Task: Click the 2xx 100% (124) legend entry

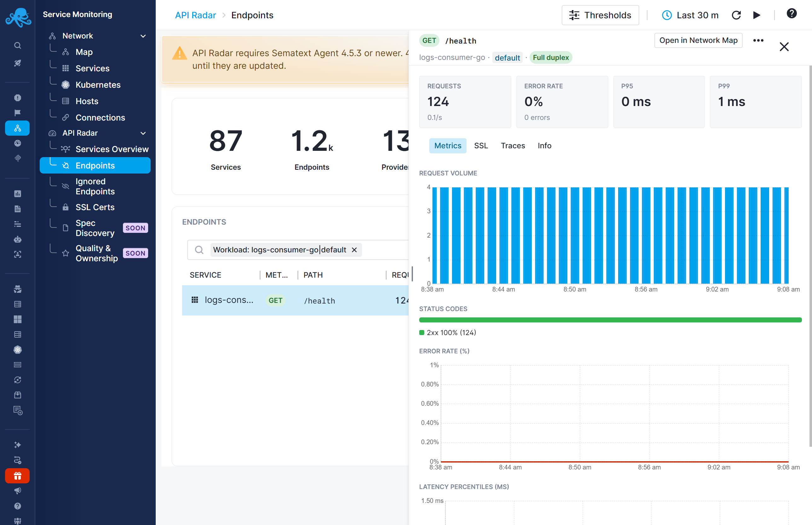Action: [448, 333]
